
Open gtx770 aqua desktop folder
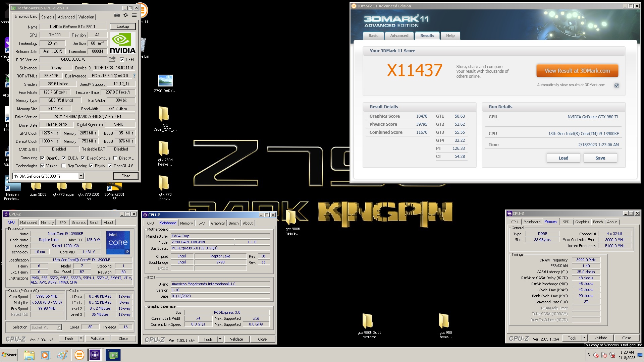pos(63,190)
